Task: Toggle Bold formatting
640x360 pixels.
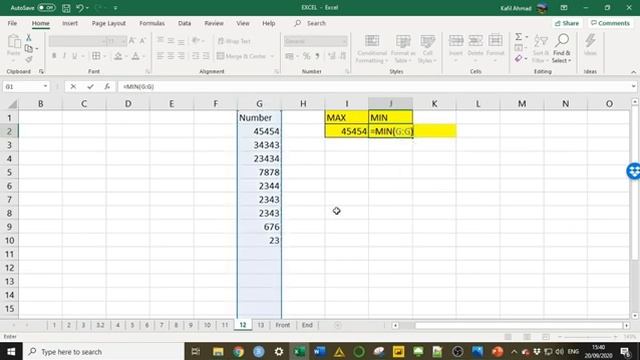Action: 54,56
